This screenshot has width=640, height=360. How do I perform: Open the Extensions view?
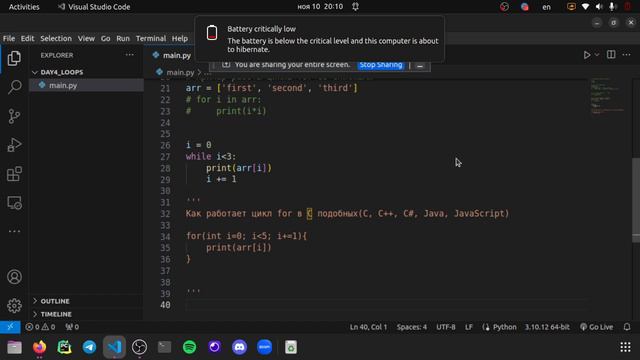tap(14, 174)
